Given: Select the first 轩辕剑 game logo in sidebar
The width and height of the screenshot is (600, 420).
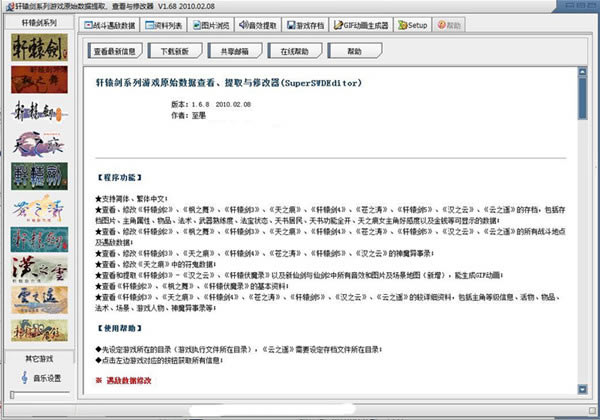Looking at the screenshot, I should click(38, 48).
